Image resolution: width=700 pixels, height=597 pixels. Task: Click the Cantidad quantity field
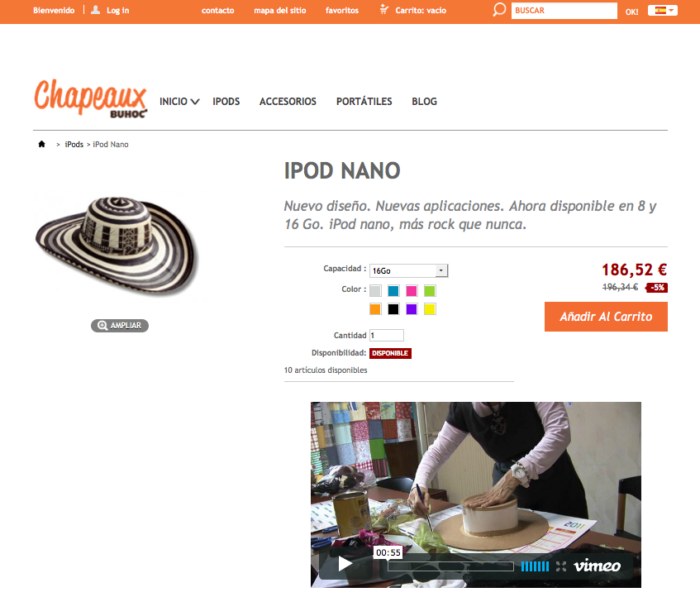387,336
